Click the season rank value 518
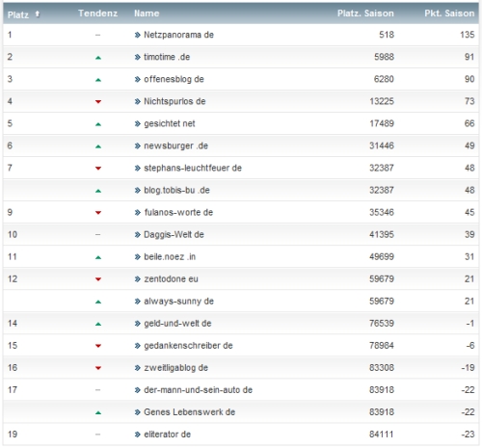 click(387, 35)
